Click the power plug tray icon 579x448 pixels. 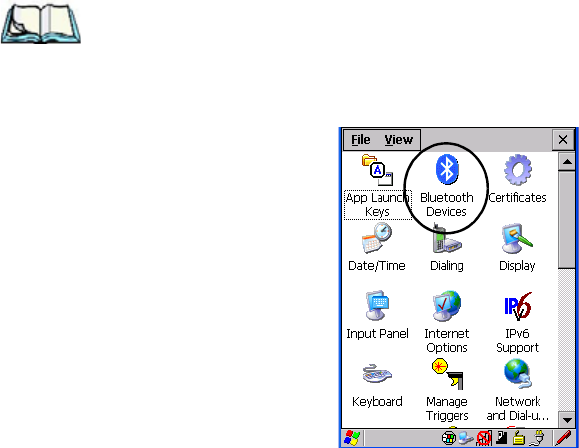coord(537,438)
